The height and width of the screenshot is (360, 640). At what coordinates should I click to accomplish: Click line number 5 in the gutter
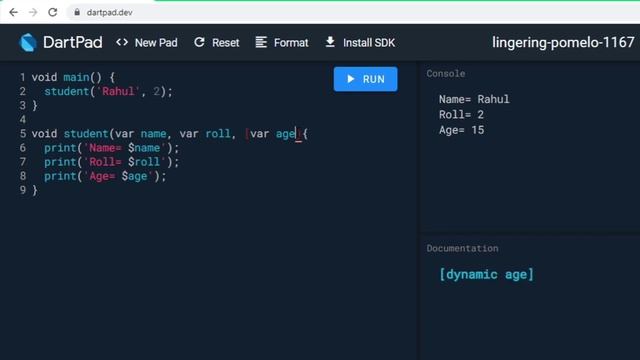pos(22,133)
